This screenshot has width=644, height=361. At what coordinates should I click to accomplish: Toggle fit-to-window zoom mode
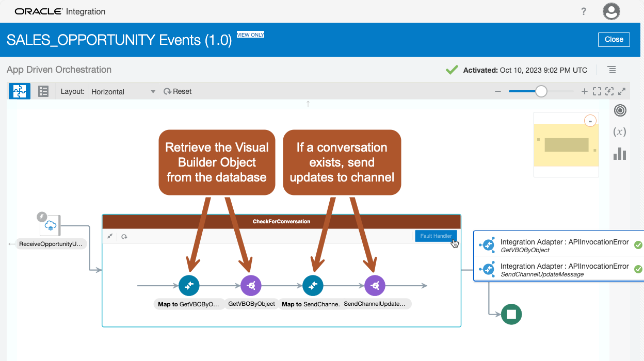[x=598, y=91]
